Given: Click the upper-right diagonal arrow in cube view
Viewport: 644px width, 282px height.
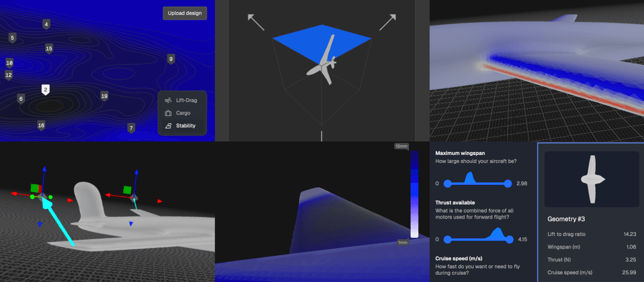Looking at the screenshot, I should (x=388, y=23).
